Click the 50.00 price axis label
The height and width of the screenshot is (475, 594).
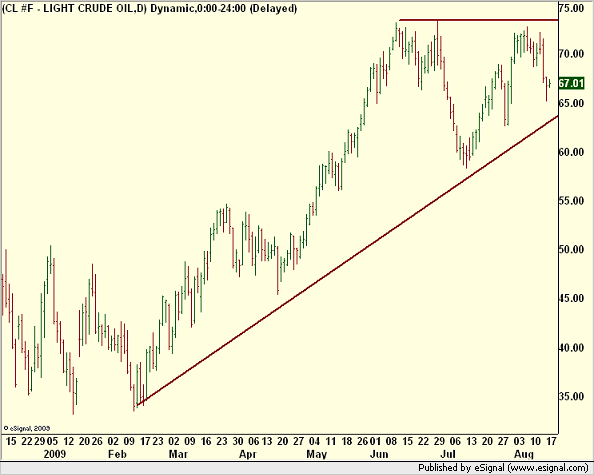571,249
